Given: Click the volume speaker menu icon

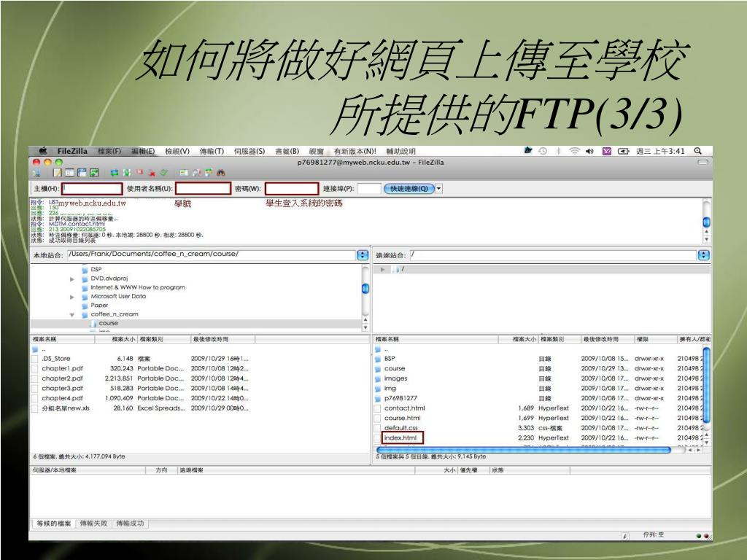Looking at the screenshot, I should pos(589,151).
